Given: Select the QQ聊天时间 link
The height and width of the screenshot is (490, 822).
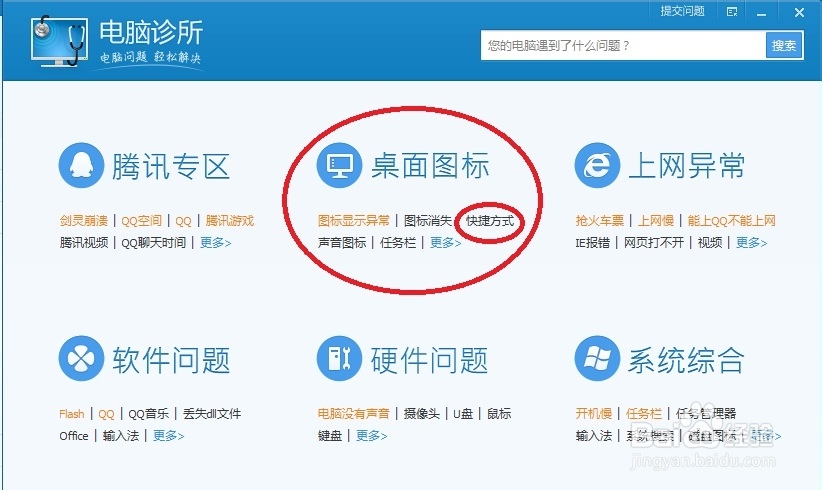Looking at the screenshot, I should [x=154, y=243].
